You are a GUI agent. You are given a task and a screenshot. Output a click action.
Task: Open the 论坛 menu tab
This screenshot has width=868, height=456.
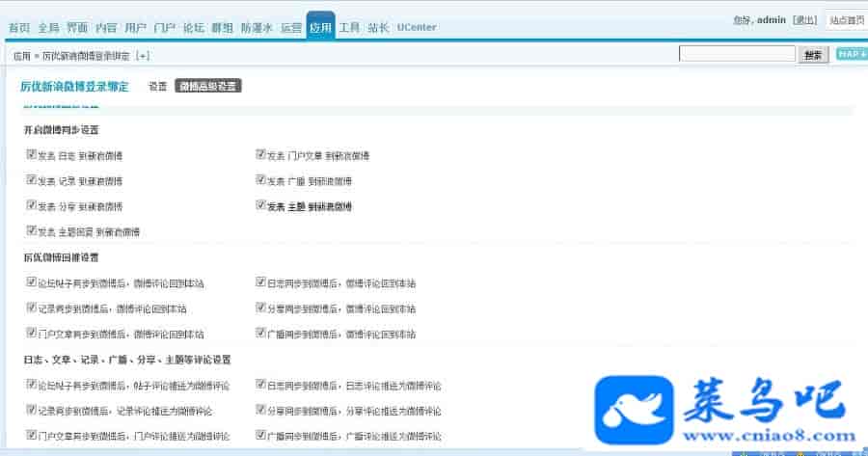(x=194, y=28)
